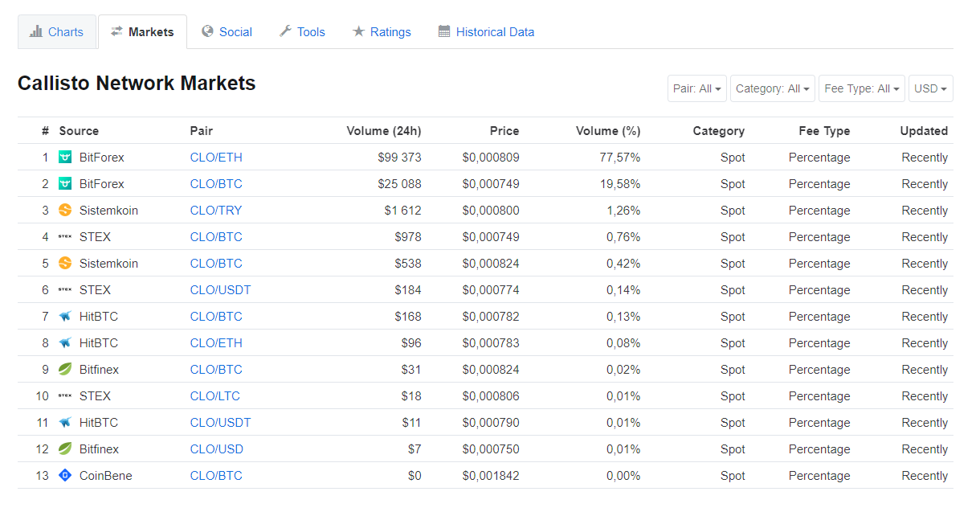The image size is (980, 512).
Task: Select the $99 373 volume cell
Action: click(x=399, y=158)
